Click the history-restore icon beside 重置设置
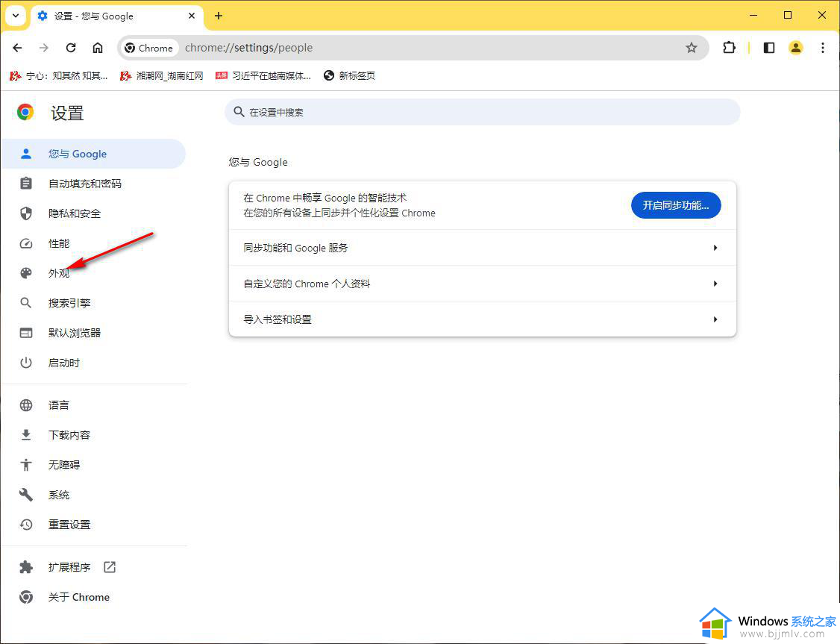 [25, 525]
